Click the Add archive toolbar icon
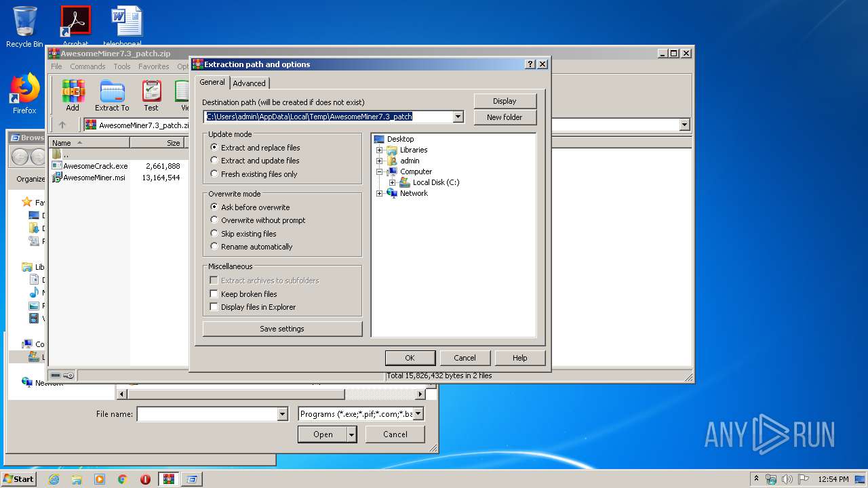The image size is (868, 488). (x=73, y=95)
